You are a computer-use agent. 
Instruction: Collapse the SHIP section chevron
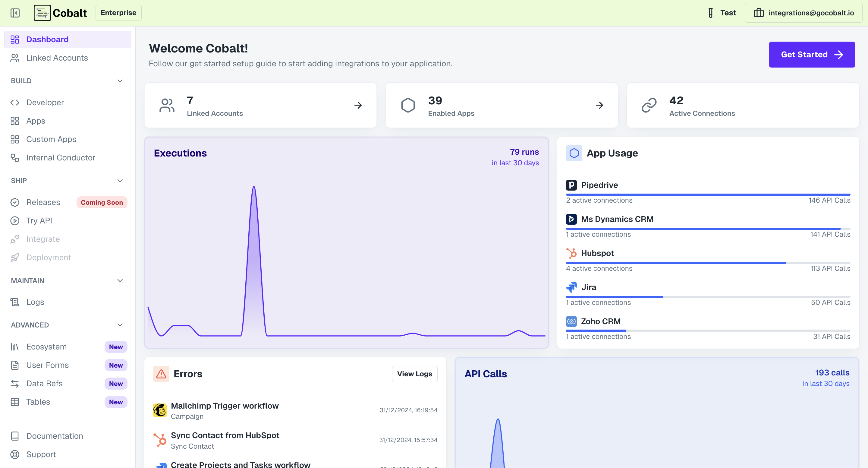(120, 181)
